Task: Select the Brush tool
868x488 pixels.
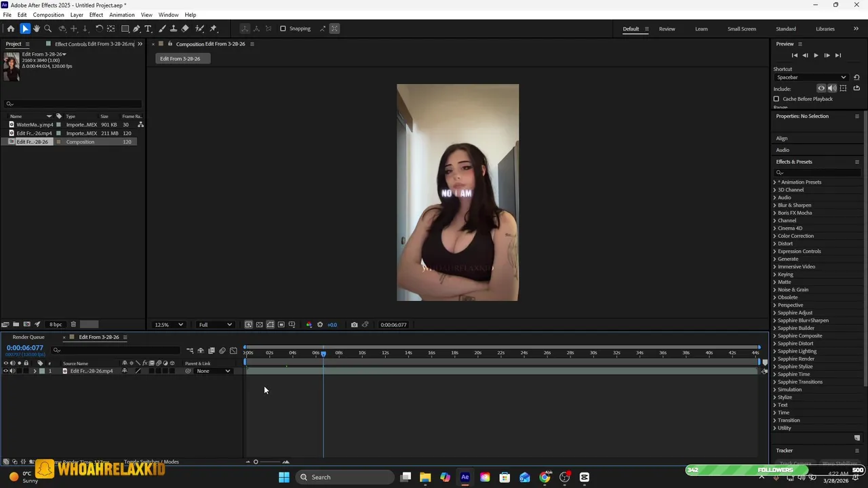Action: [x=163, y=28]
